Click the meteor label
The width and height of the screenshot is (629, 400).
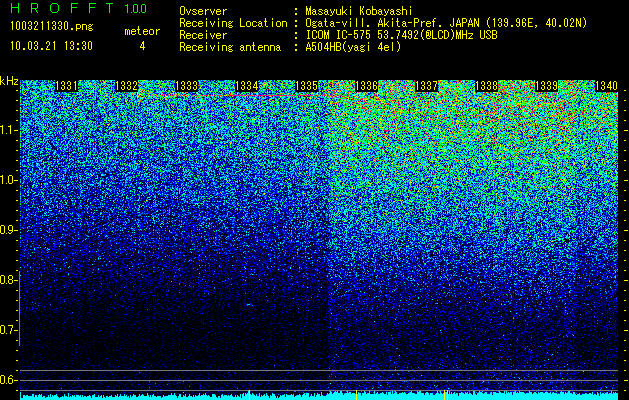(142, 31)
